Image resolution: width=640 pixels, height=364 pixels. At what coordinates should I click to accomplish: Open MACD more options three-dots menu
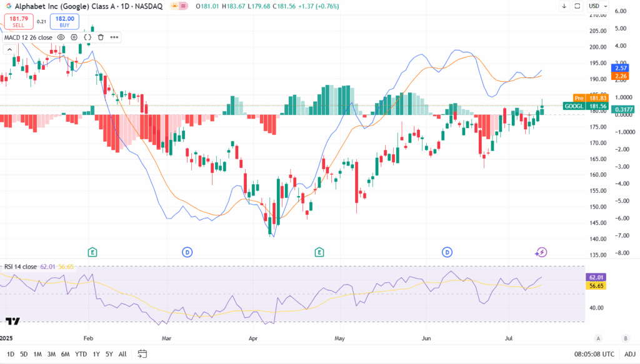(x=114, y=37)
